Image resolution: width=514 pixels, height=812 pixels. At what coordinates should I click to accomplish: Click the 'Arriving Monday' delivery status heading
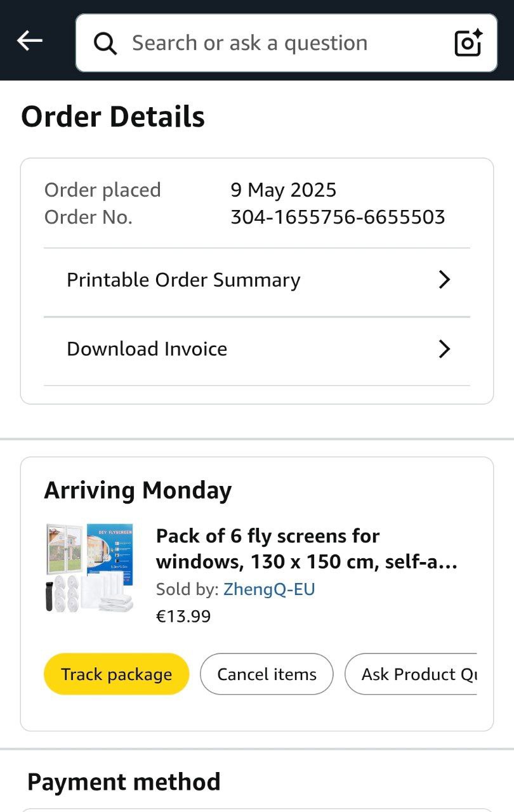(x=138, y=490)
